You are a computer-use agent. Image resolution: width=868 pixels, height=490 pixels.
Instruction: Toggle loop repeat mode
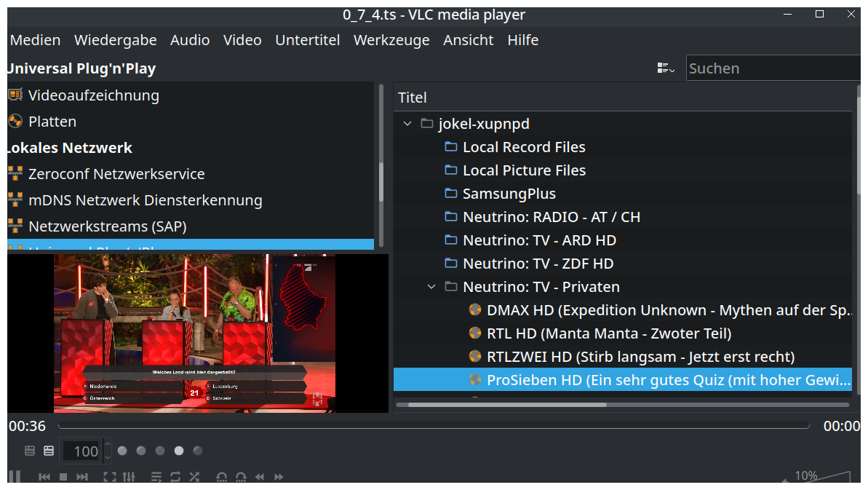tap(175, 477)
